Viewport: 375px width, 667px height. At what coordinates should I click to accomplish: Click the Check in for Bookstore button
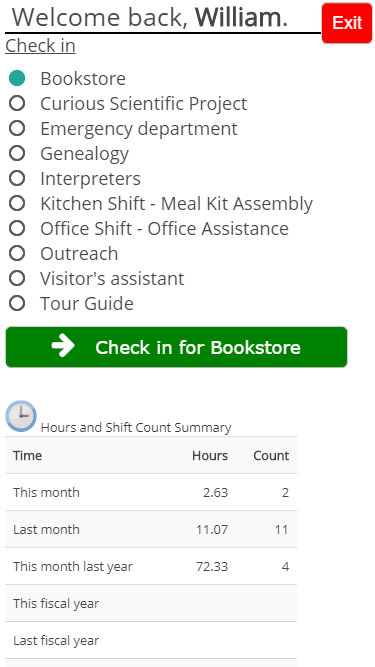click(176, 347)
